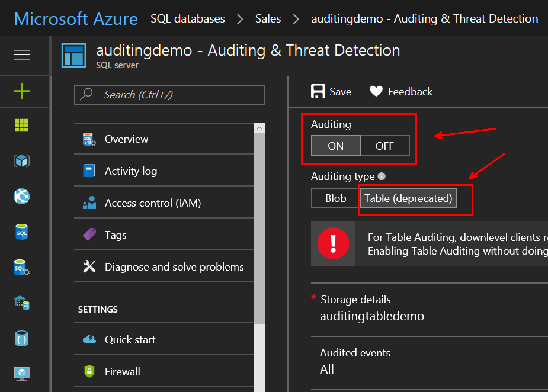Screen dimensions: 548x392
Task: Click the Save button label
Action: click(341, 92)
